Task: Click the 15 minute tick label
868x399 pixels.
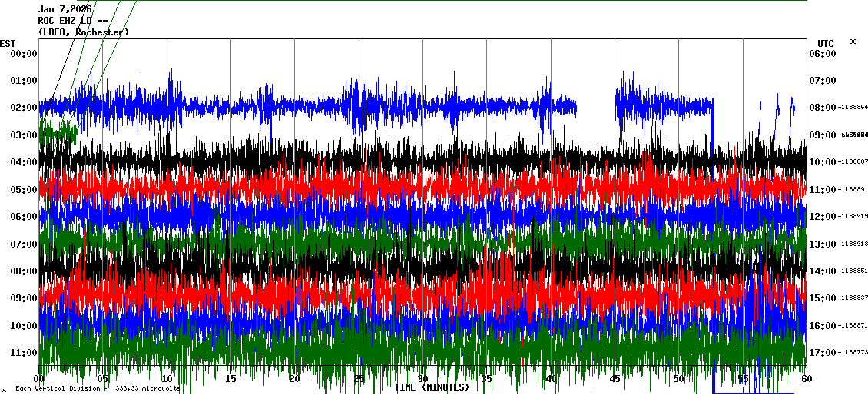Action: (230, 379)
